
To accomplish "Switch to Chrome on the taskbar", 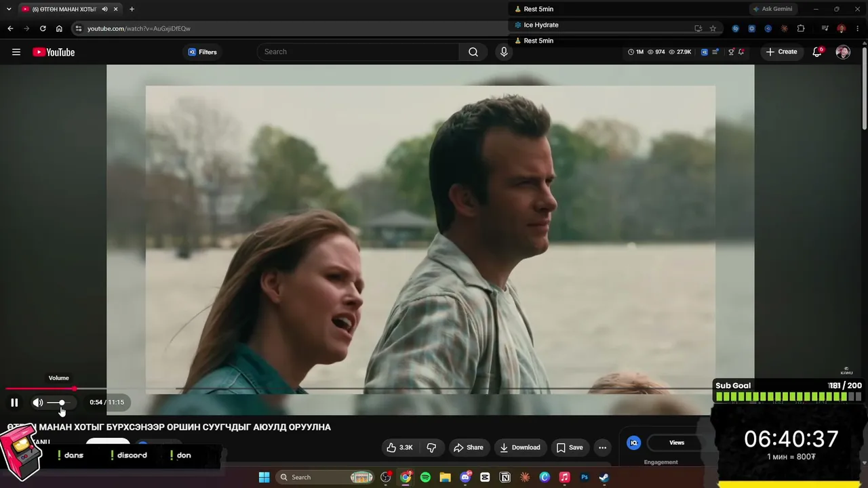I will (406, 477).
